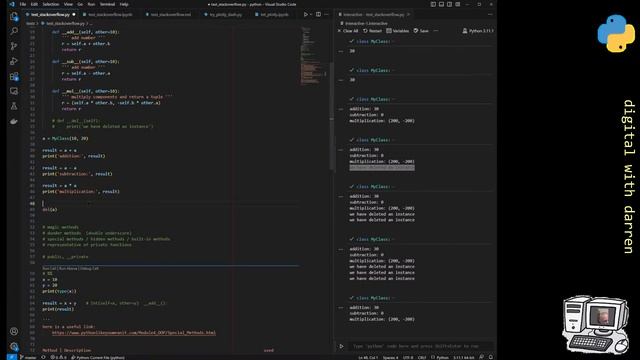Open the Search view in activity bar
Screen dimensions: 640x360
coord(14,31)
